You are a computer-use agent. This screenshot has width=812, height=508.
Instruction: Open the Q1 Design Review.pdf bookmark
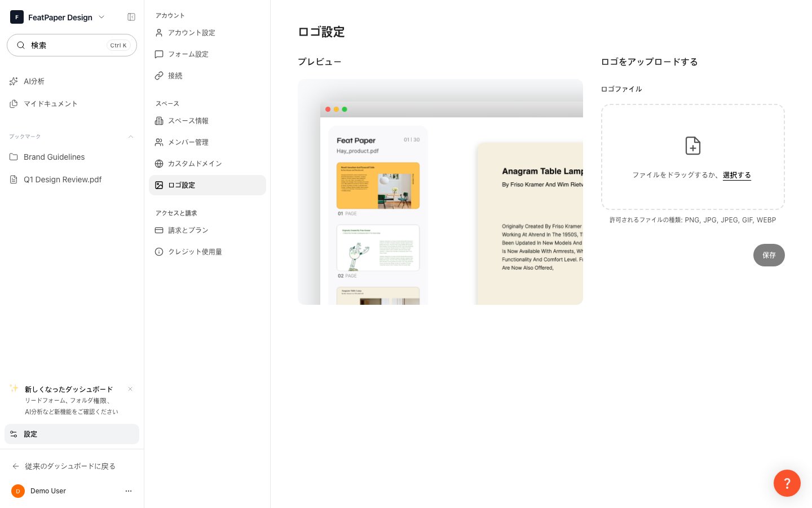(72, 179)
